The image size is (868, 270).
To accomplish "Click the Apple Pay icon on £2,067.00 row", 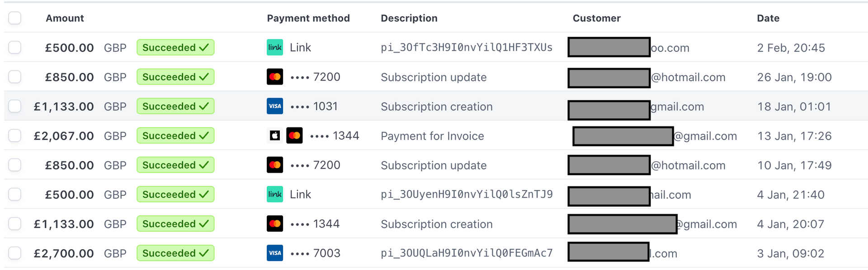I will (275, 136).
